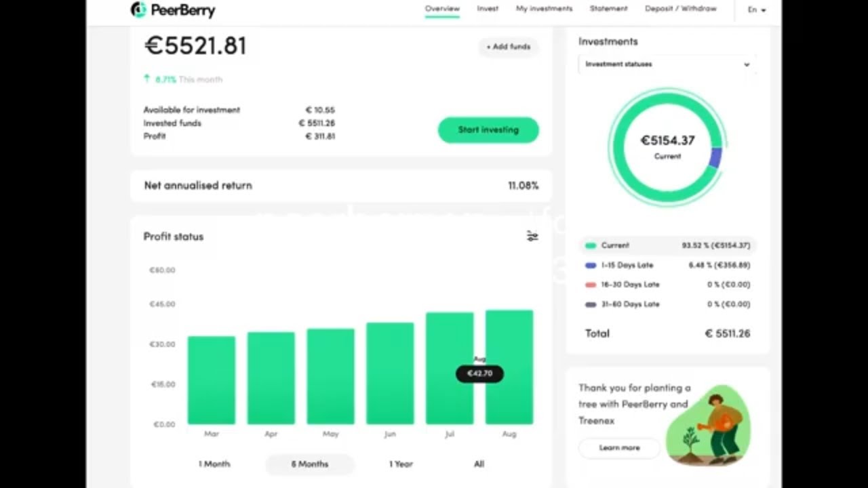Click the Start investing button
The image size is (868, 488).
tap(488, 129)
